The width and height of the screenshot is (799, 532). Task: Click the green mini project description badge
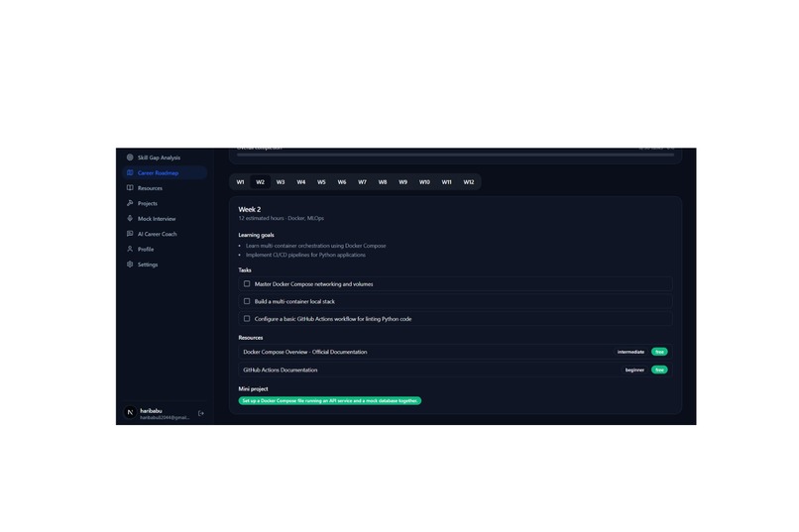tap(330, 400)
